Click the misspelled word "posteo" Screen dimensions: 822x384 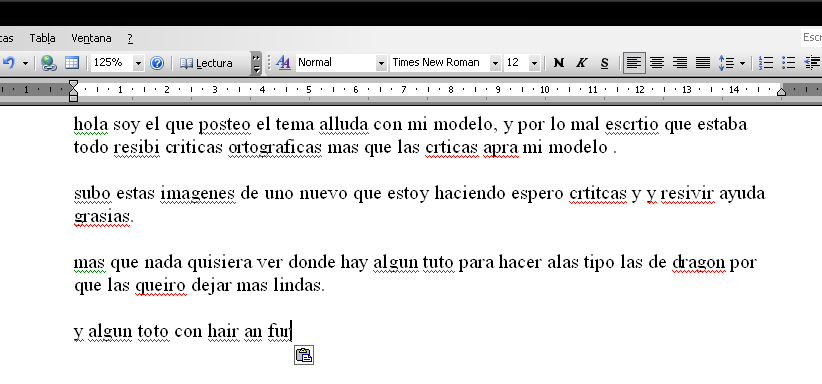[x=224, y=125]
